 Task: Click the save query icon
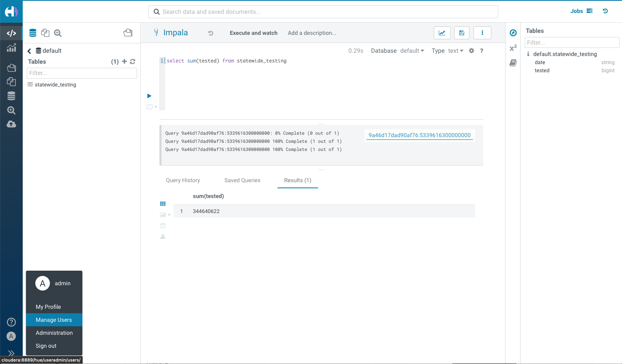461,32
